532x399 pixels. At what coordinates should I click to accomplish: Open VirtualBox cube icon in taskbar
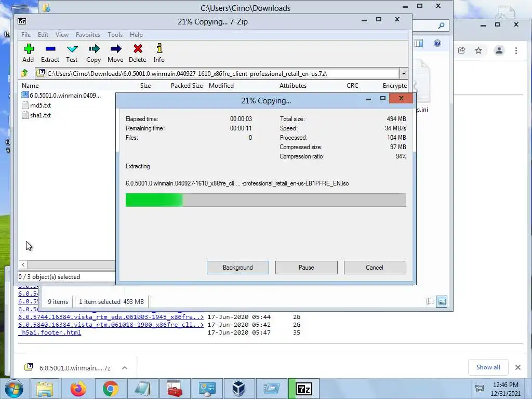[x=238, y=389]
